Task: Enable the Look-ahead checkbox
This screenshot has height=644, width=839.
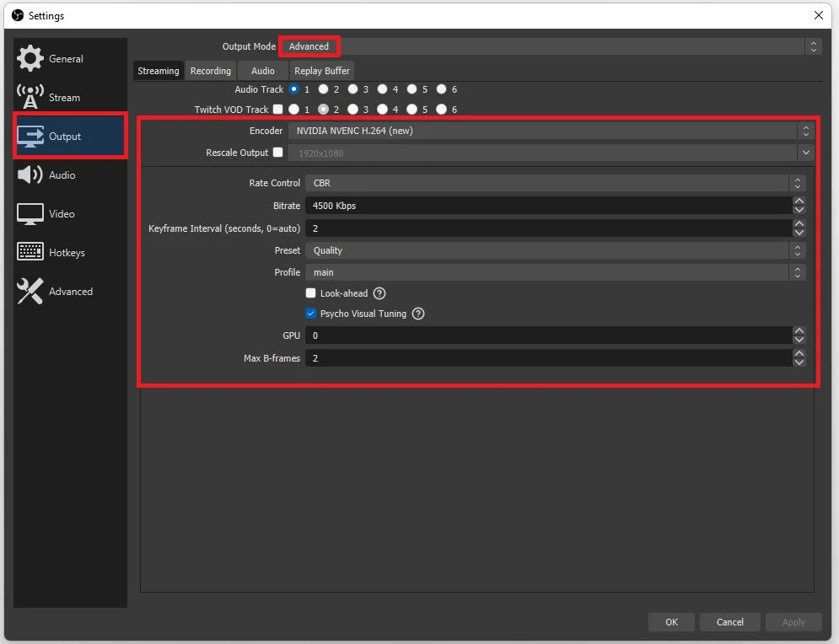Action: pyautogui.click(x=310, y=292)
